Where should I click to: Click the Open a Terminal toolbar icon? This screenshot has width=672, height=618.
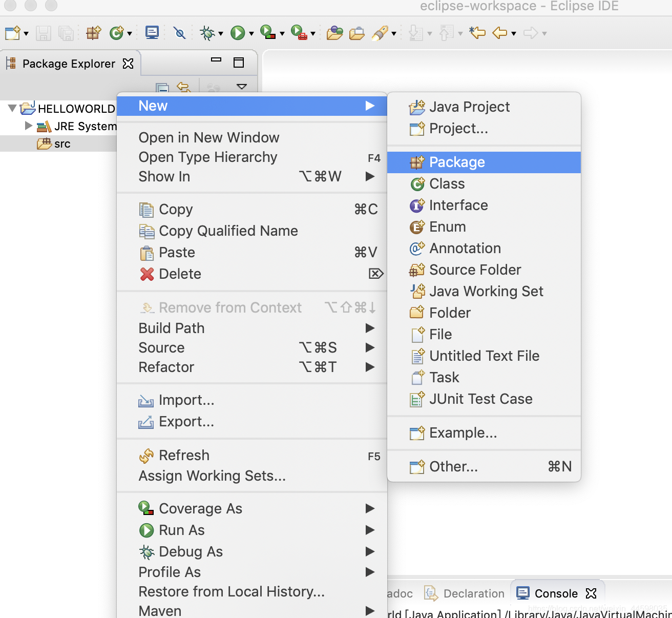[x=152, y=33]
